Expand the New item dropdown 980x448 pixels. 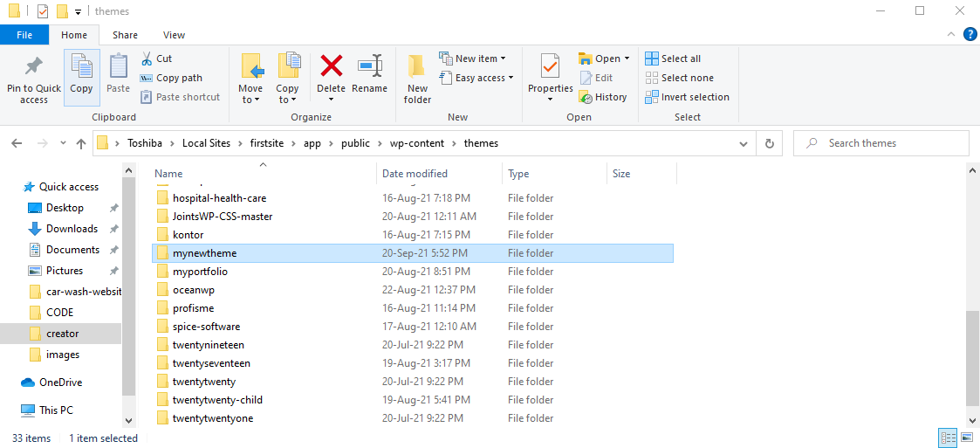(476, 59)
